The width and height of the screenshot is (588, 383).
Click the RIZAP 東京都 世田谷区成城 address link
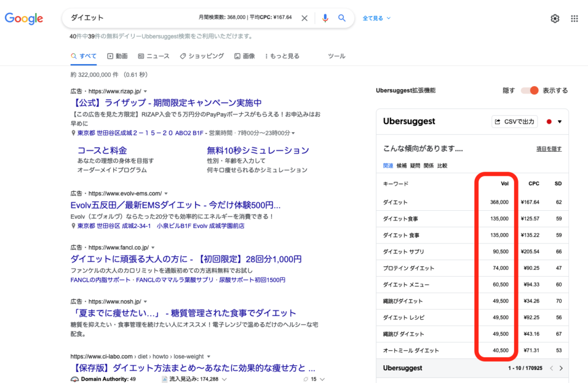pos(140,133)
